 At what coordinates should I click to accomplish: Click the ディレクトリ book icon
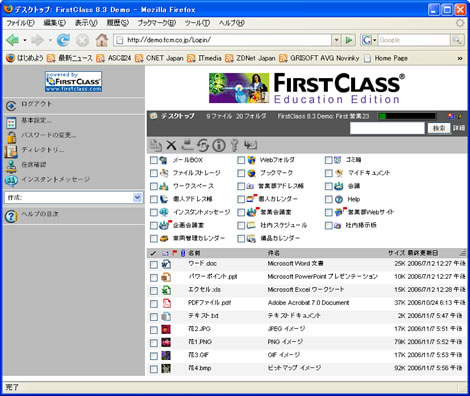click(11, 152)
